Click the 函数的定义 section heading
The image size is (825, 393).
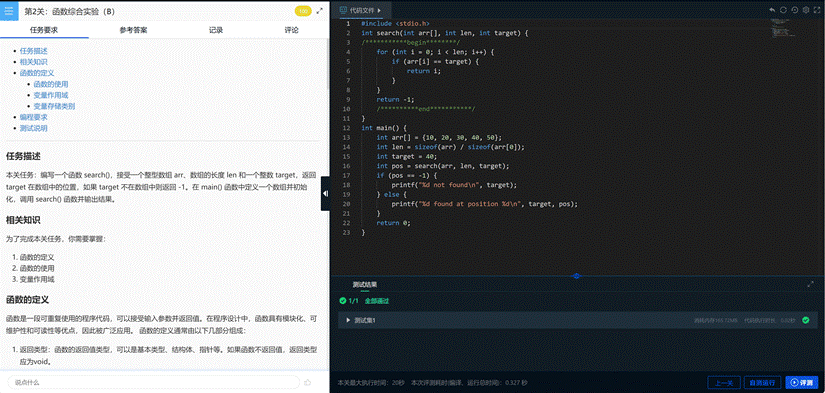tap(27, 300)
